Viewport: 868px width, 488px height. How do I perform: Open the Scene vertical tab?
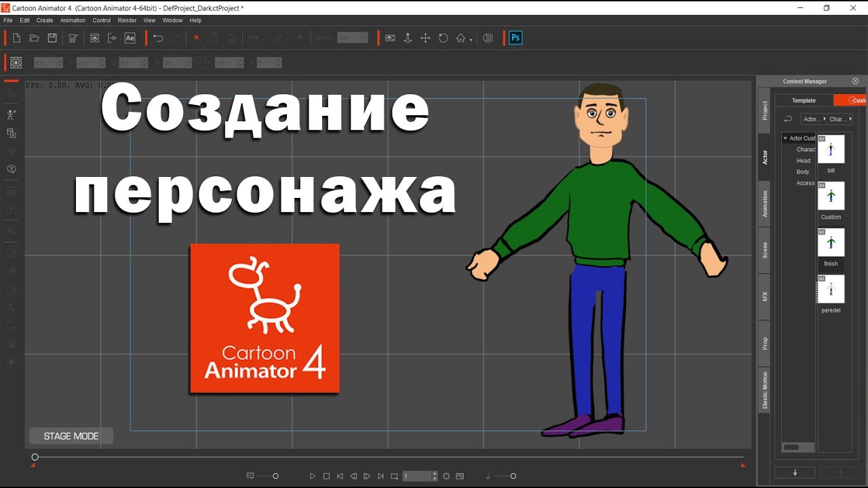click(764, 250)
